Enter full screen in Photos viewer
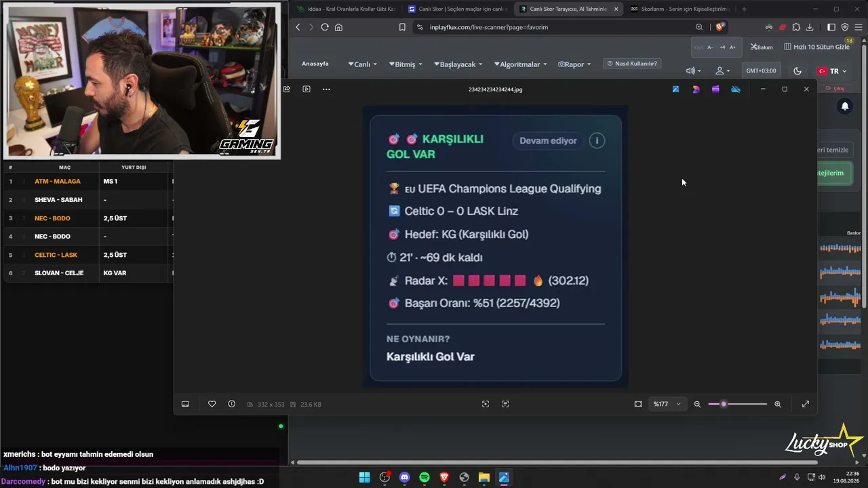Image resolution: width=868 pixels, height=488 pixels. tap(806, 404)
